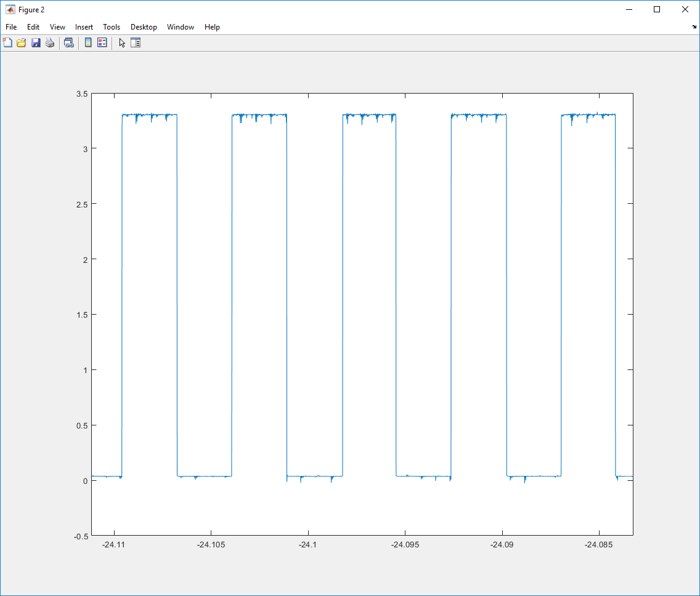Open a file using the folder icon
Screen dimensions: 700x596
[x=22, y=43]
